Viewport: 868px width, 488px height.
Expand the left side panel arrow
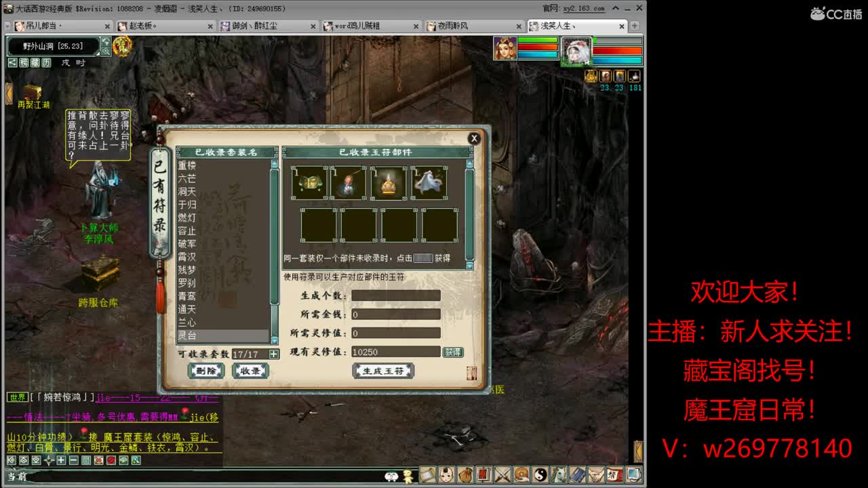tap(9, 93)
